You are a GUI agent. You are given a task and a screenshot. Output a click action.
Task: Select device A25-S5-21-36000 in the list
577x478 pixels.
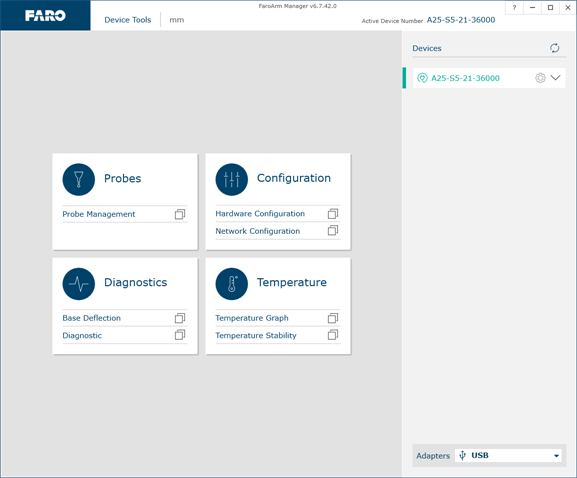pos(489,78)
